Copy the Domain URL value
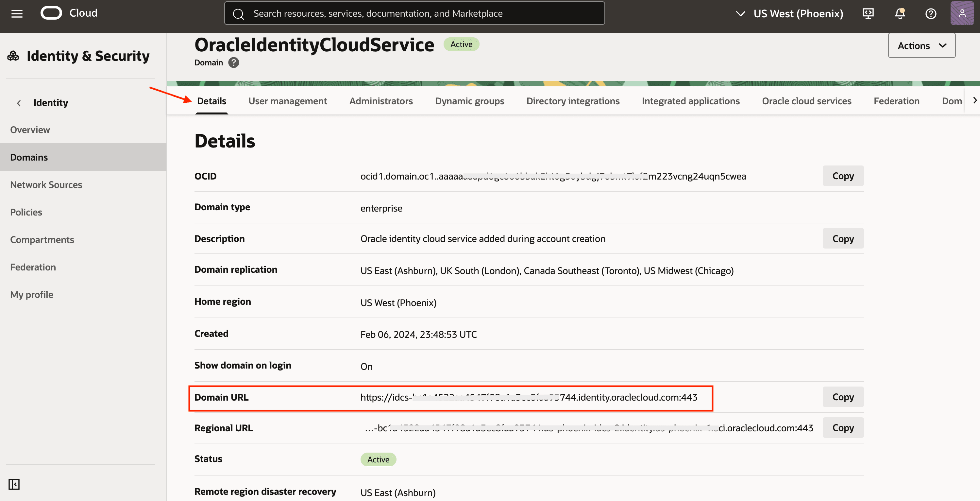980x501 pixels. [843, 397]
